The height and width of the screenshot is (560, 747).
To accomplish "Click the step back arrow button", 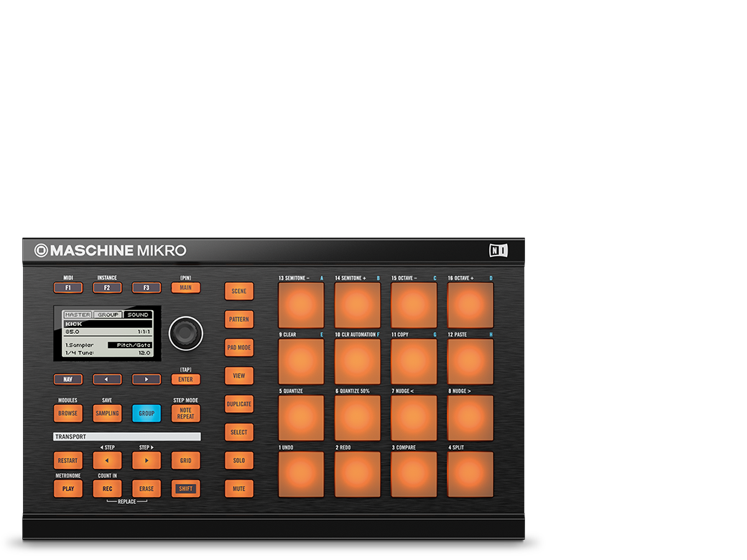I will point(107,460).
